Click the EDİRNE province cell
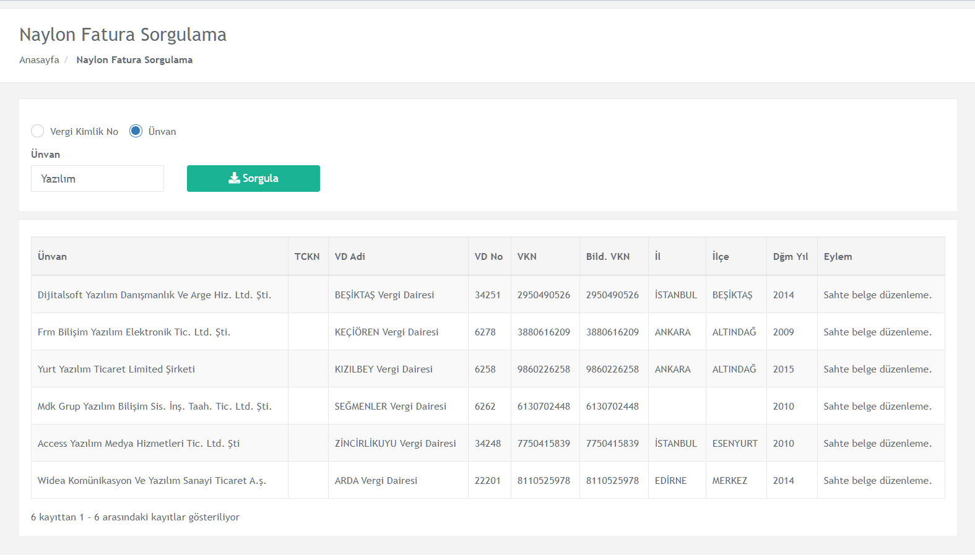Viewport: 975px width, 560px height. tap(677, 480)
